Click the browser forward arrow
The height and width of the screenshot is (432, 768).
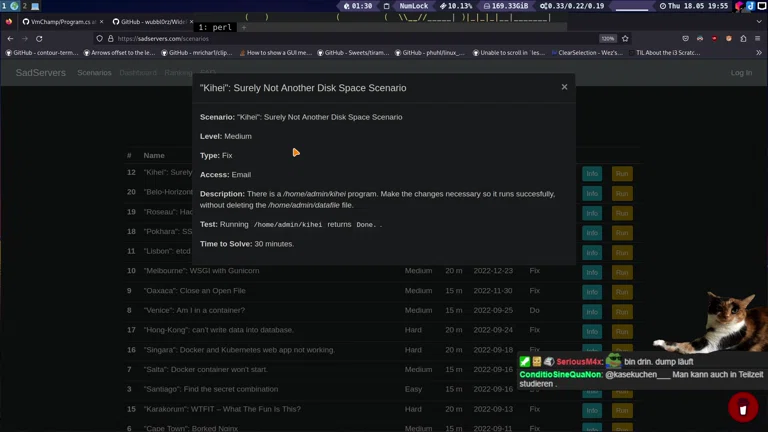tap(24, 38)
